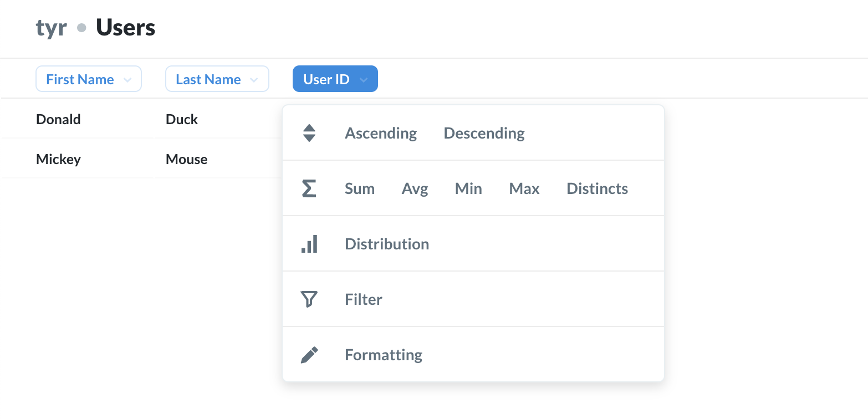This screenshot has height=419, width=868.
Task: Pick the Min aggregation option
Action: [468, 188]
